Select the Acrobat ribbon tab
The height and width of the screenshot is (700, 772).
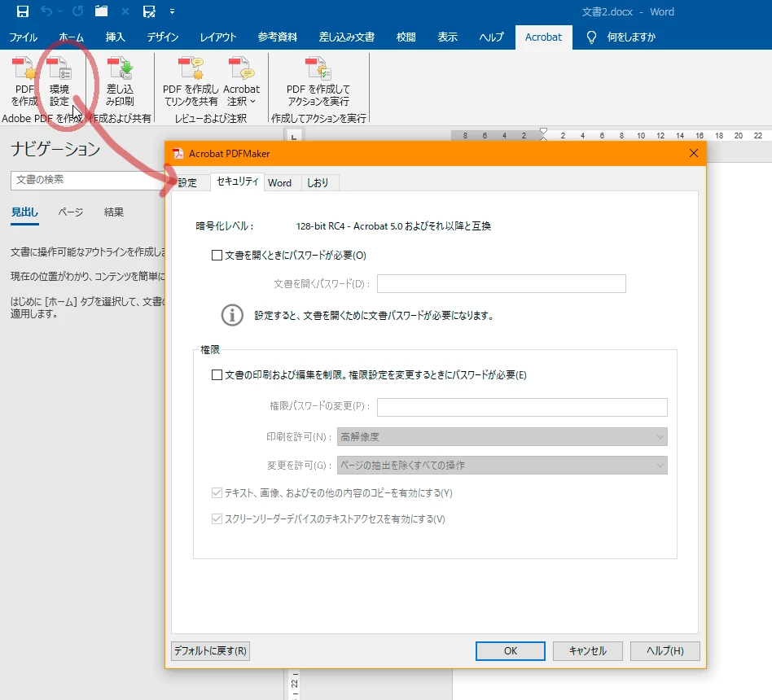543,37
